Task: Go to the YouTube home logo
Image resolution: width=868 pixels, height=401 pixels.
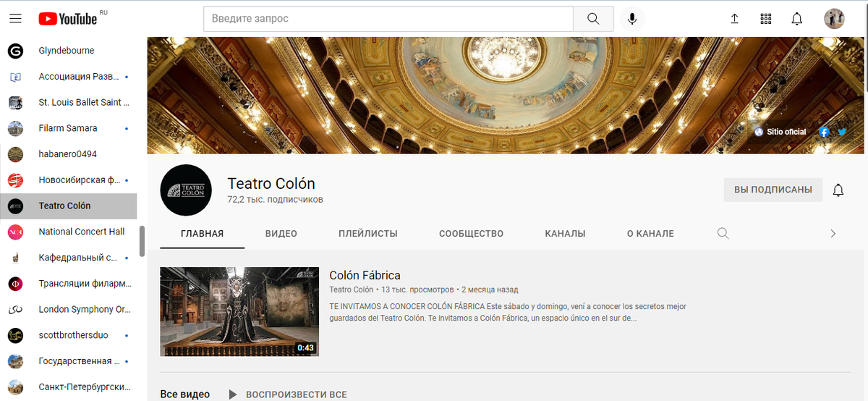Action: (x=68, y=19)
